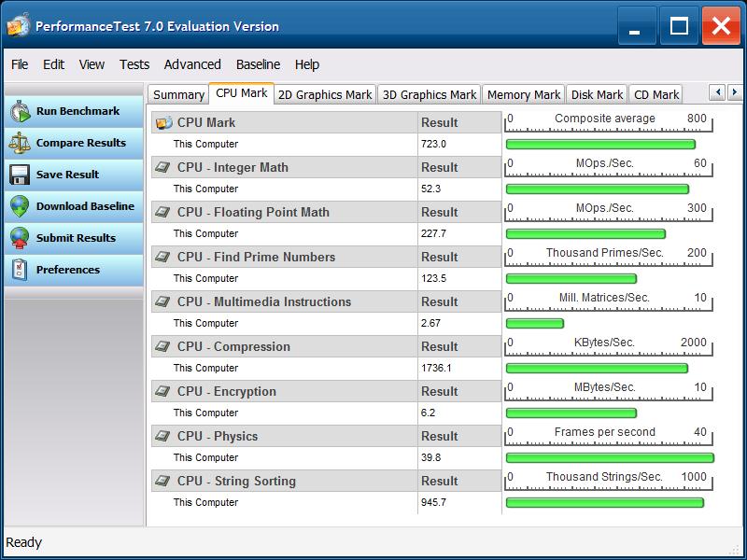Click the Compare Results button
The image size is (747, 560).
pos(74,143)
